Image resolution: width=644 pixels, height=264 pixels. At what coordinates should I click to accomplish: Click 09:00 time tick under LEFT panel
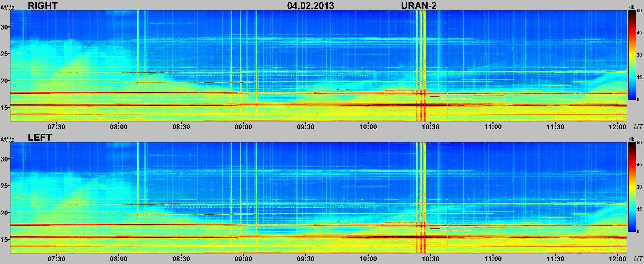pyautogui.click(x=243, y=259)
